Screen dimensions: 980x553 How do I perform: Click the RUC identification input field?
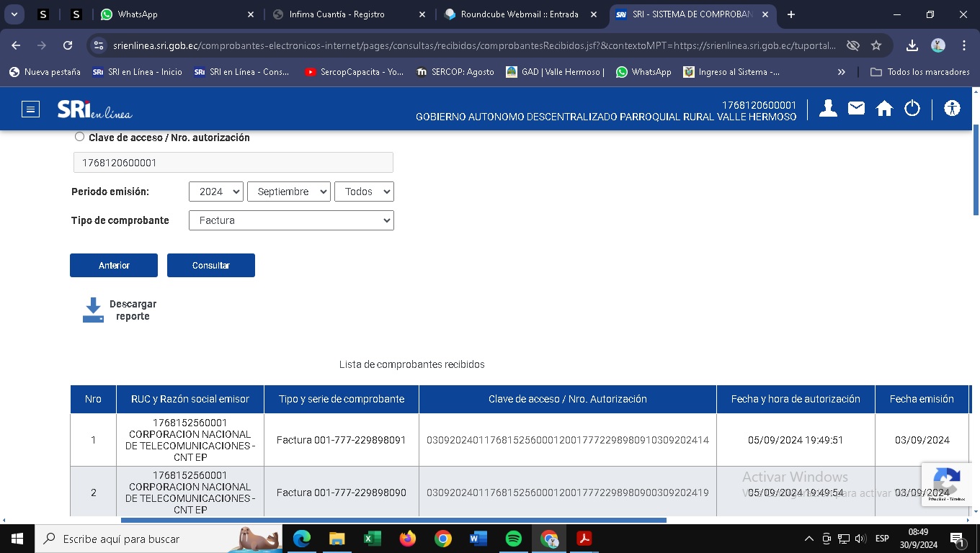coord(233,163)
